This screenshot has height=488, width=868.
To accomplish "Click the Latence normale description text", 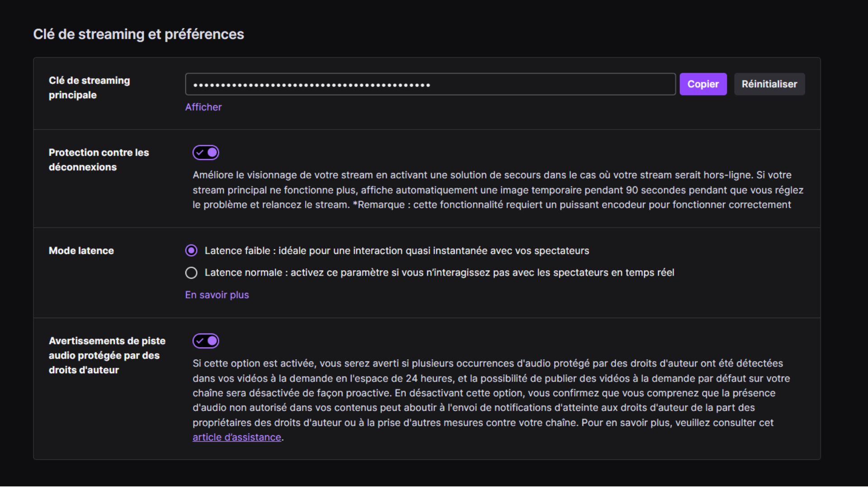I will coord(439,272).
